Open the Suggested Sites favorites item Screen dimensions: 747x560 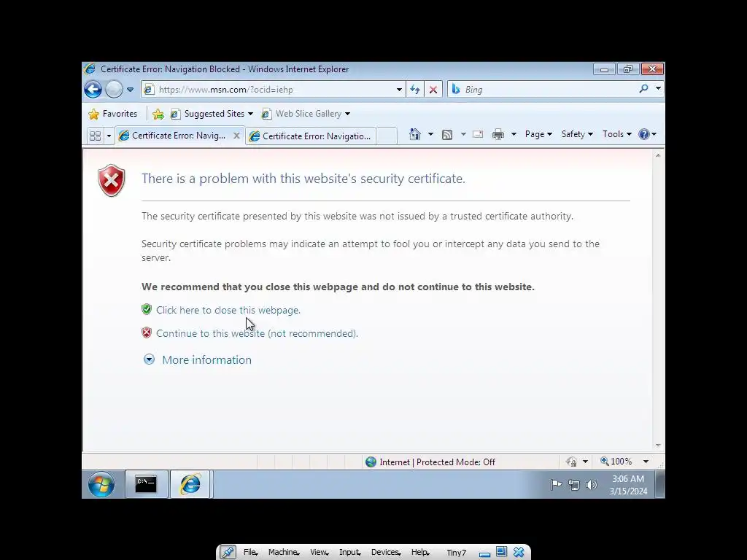pyautogui.click(x=211, y=114)
